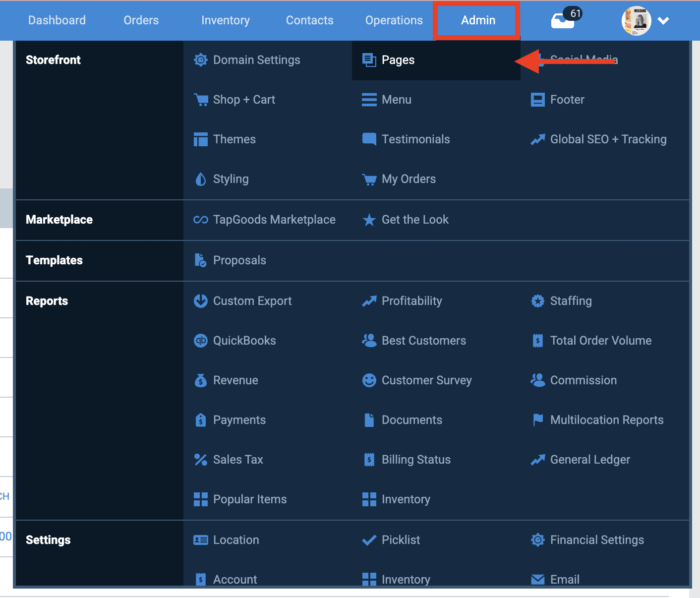Open the Pages settings link

(398, 60)
